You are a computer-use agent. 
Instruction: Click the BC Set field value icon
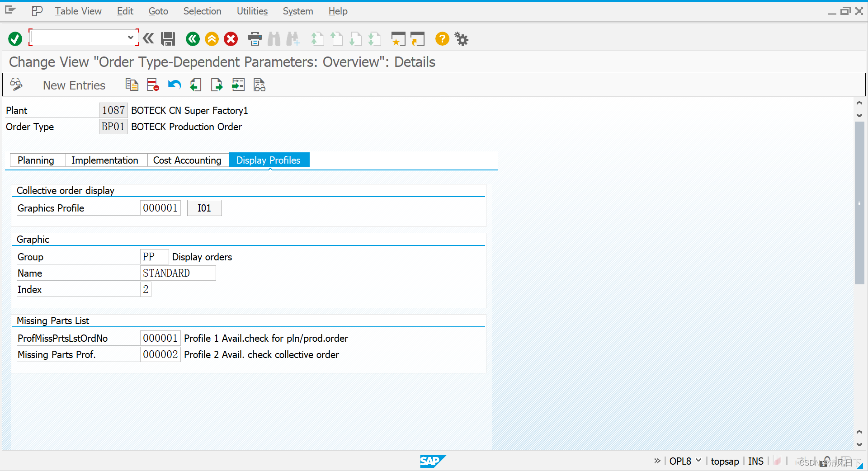tap(259, 85)
